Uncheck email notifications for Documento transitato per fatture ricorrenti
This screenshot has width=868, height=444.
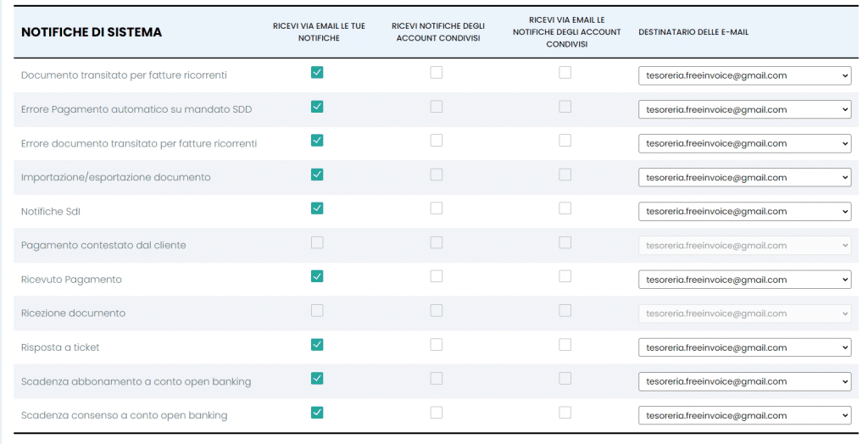click(x=317, y=73)
